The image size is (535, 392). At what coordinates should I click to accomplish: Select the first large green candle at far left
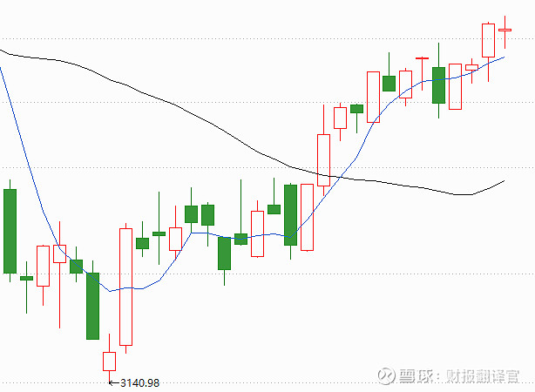tap(10, 231)
